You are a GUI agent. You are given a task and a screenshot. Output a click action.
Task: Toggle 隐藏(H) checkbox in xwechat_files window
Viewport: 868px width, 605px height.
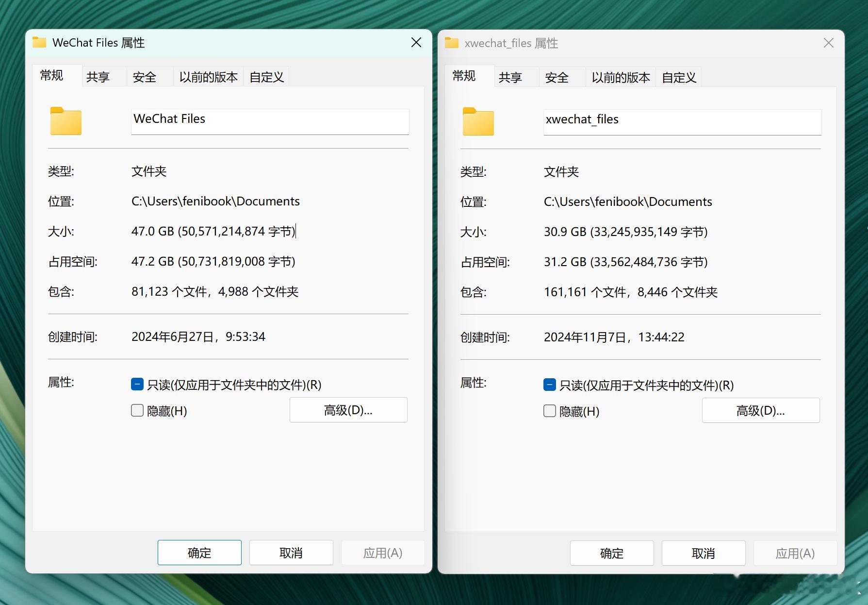550,411
